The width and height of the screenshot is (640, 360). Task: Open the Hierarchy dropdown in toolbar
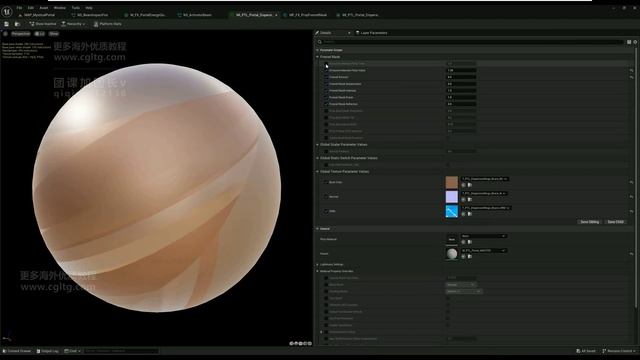click(73, 24)
